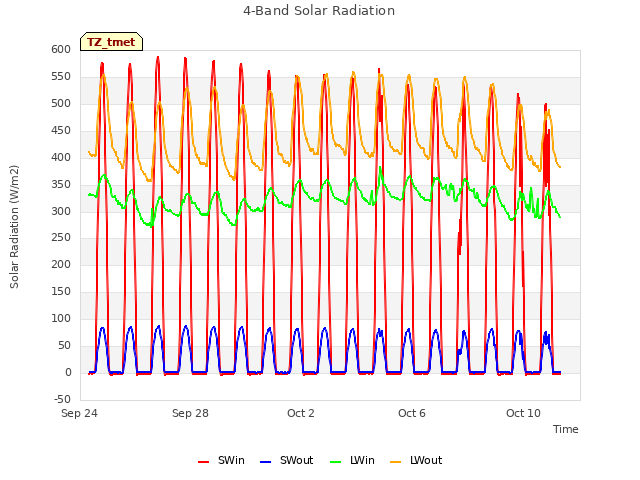Click the Oct 10 x-axis tick label

(523, 413)
